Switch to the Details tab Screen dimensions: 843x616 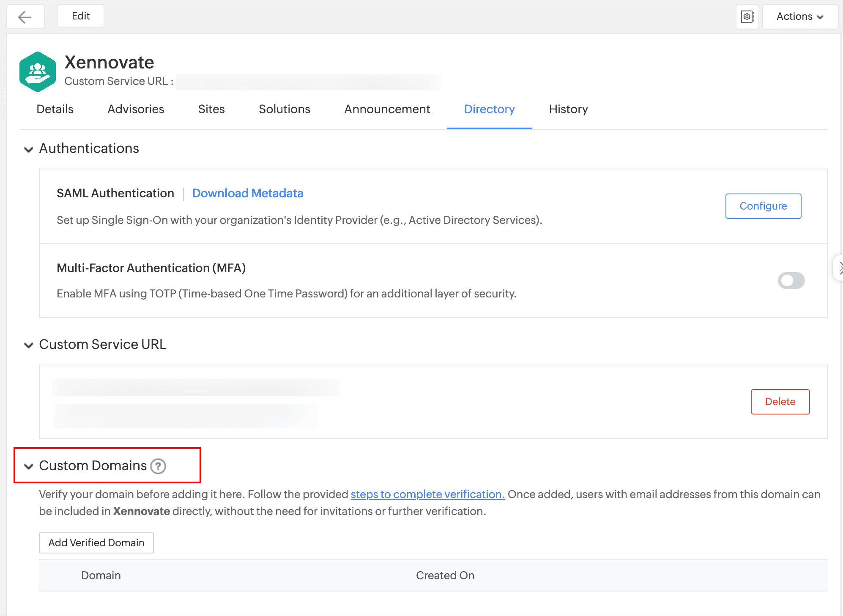pos(55,109)
